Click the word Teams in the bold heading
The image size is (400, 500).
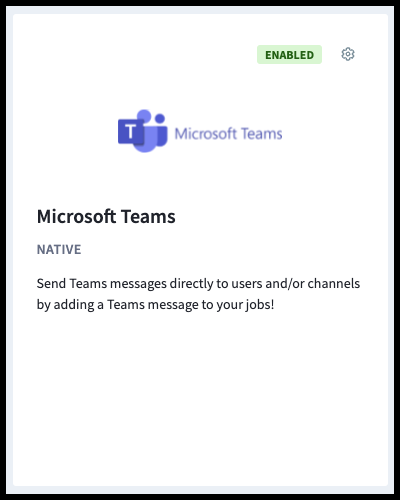click(148, 217)
